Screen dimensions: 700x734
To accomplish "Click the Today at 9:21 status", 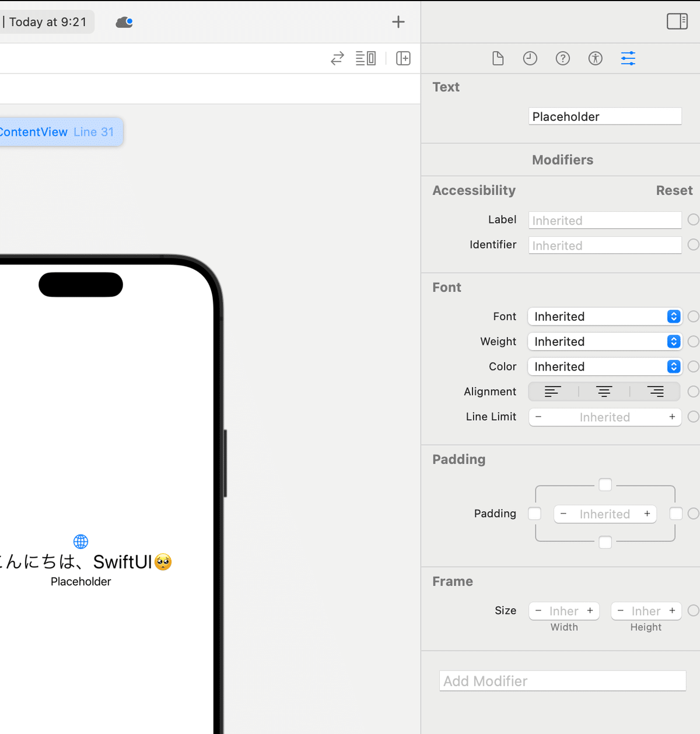I will (48, 22).
